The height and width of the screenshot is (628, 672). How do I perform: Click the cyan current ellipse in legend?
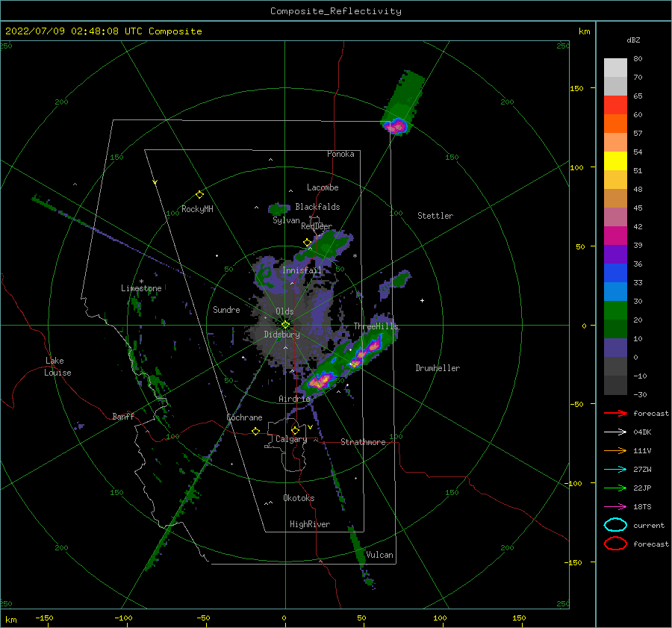click(x=615, y=525)
